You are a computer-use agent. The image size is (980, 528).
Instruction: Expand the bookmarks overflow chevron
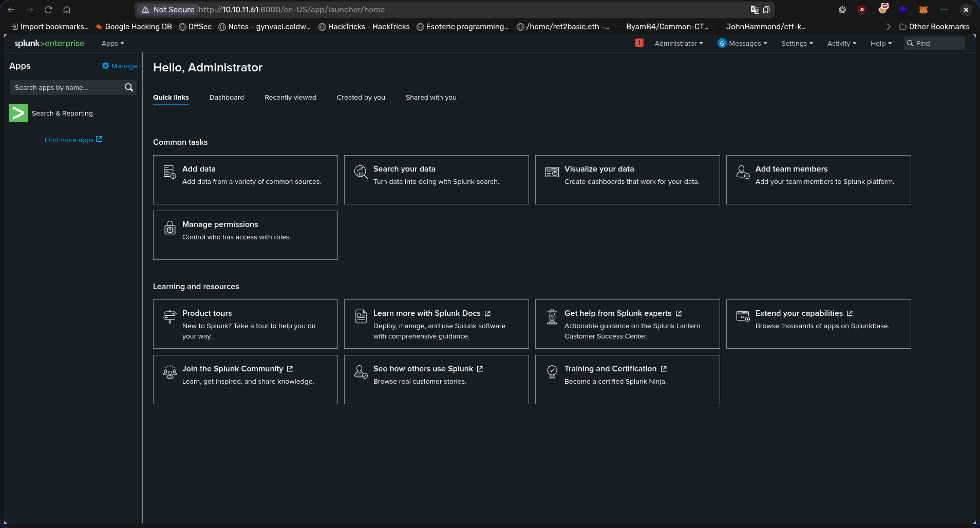point(889,27)
